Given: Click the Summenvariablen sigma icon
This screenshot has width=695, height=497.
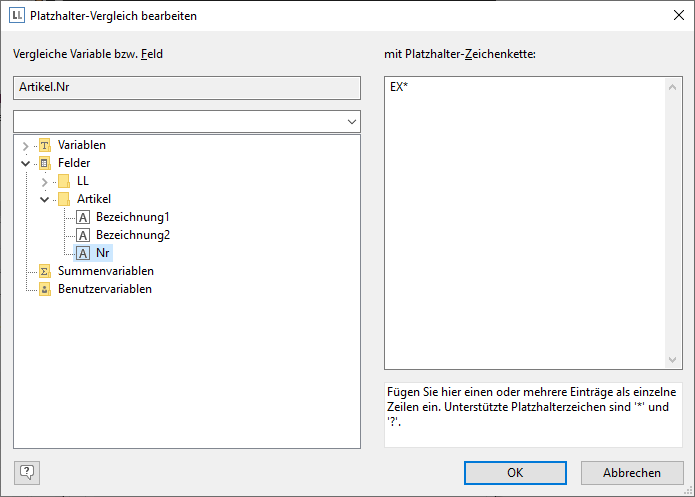Looking at the screenshot, I should [x=44, y=271].
